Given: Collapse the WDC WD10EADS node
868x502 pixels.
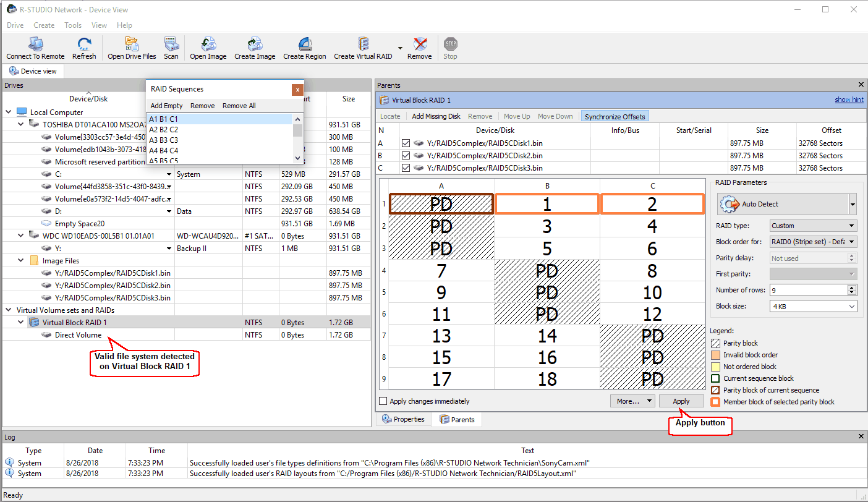Looking at the screenshot, I should (20, 236).
